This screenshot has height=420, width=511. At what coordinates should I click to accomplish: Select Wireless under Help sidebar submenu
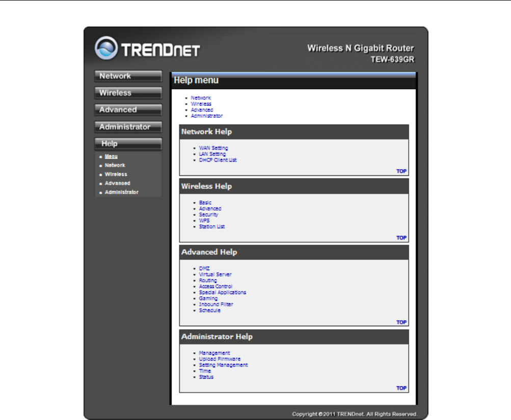[x=116, y=174]
